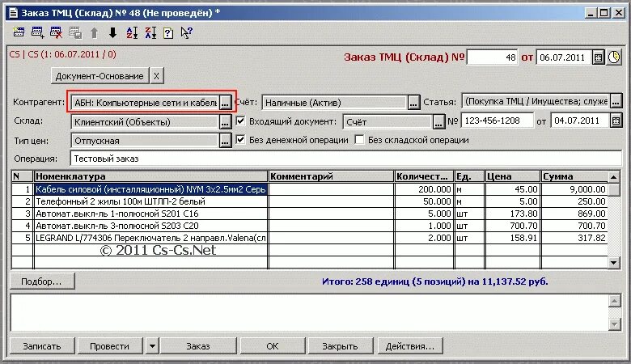631x364 pixels.
Task: Click the quantity cell 200.000
Action: point(424,189)
